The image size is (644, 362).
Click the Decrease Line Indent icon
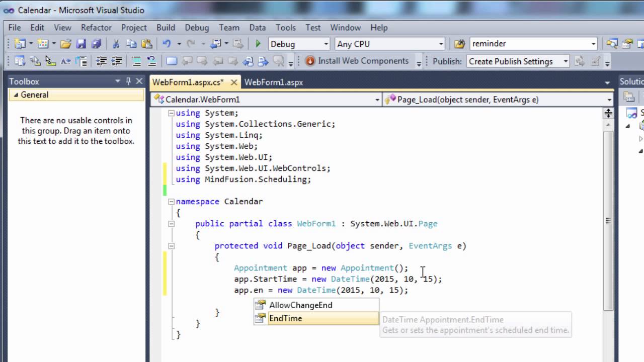(101, 61)
